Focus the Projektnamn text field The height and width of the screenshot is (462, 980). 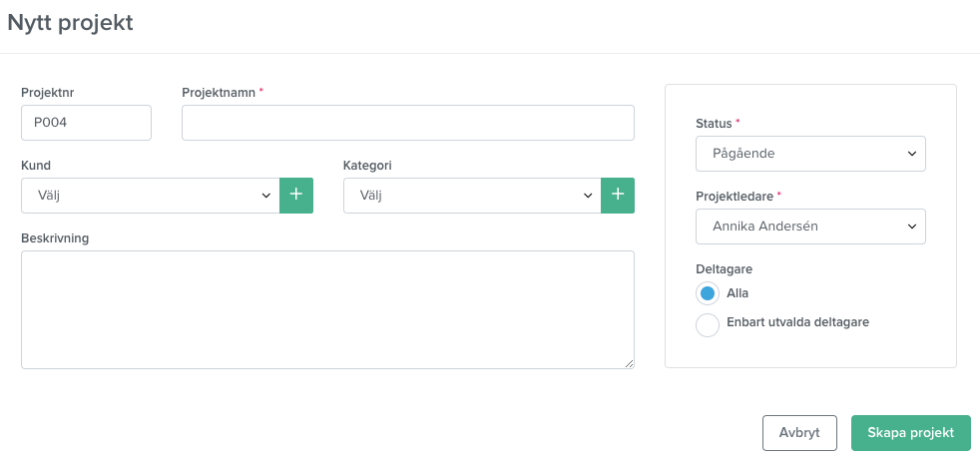coord(408,123)
